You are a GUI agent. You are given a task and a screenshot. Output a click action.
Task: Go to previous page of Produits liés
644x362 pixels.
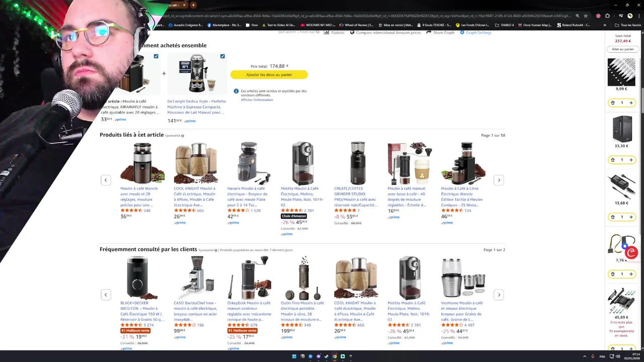(106, 180)
